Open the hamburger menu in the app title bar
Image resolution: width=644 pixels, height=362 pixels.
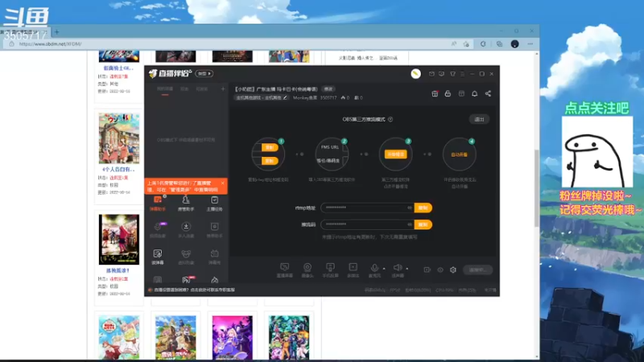[x=462, y=74]
